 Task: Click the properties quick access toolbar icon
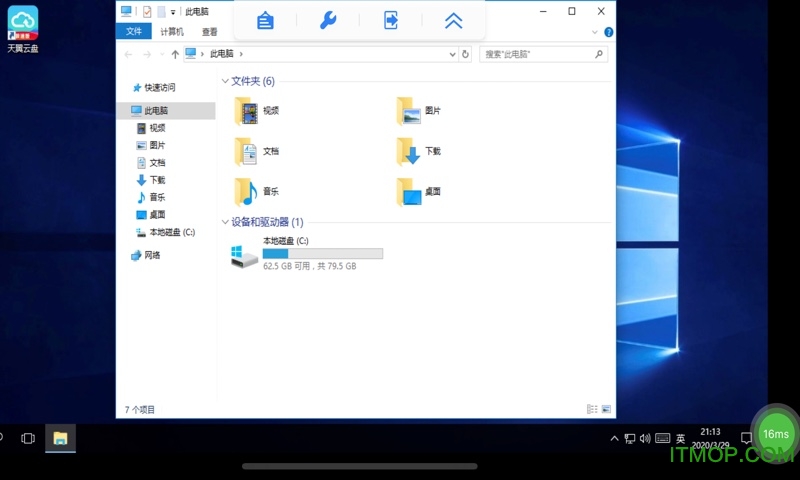tap(147, 11)
